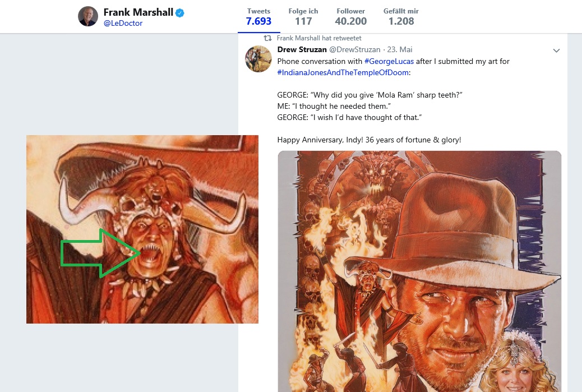Select the Follower tab
The height and width of the screenshot is (392, 582).
click(351, 17)
